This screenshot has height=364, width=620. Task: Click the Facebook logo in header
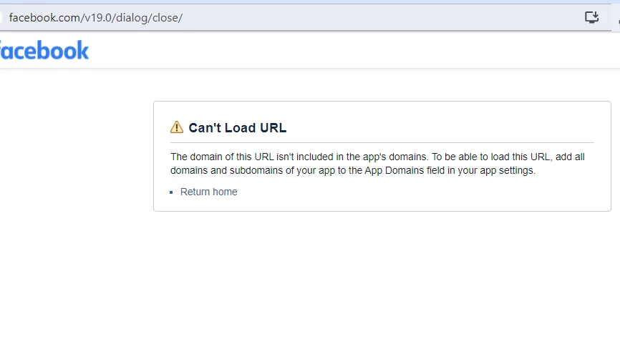[44, 51]
